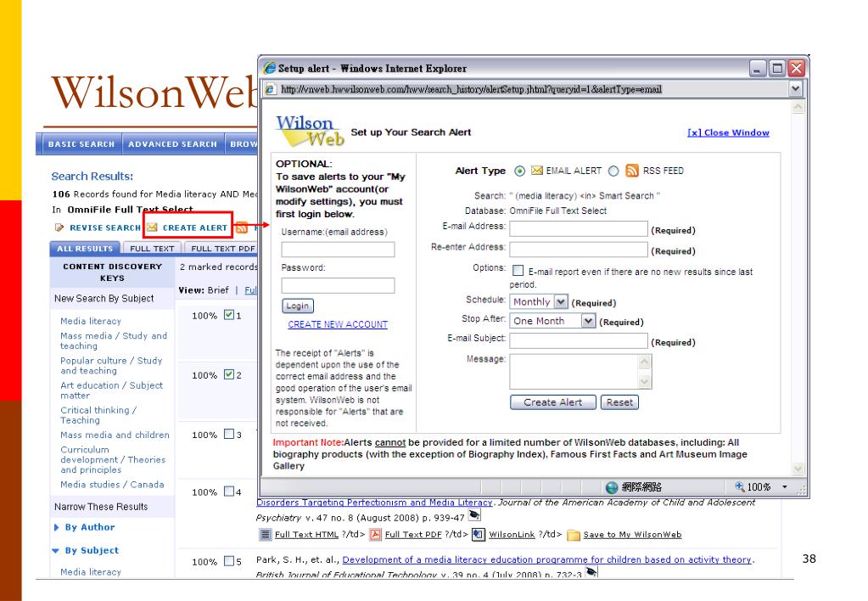Switch to the Full Text PDF tab
The image size is (868, 601).
pos(222,249)
